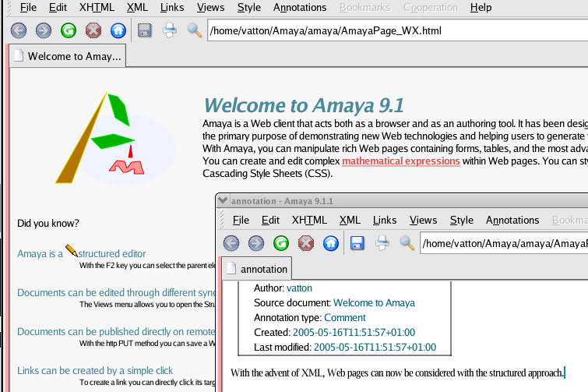Click the Forward arrow in main window toolbar
This screenshot has height=392, width=588.
coord(44,30)
